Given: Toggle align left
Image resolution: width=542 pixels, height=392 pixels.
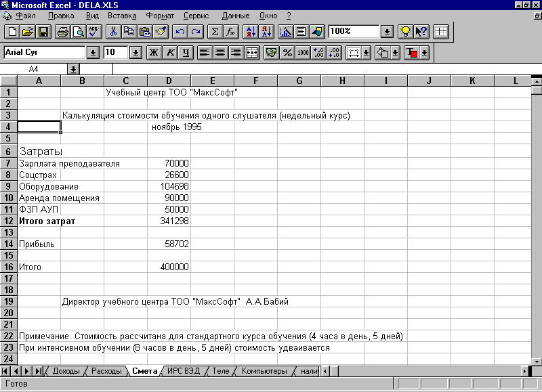Looking at the screenshot, I should point(205,53).
